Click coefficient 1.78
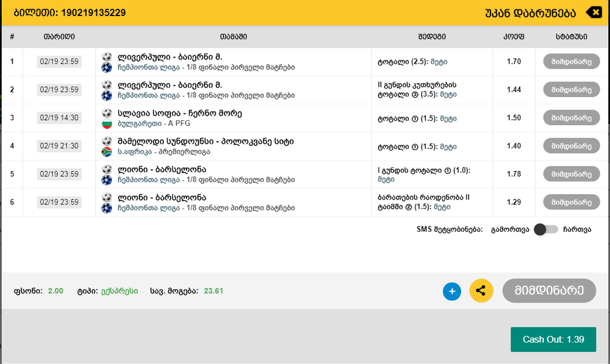 click(x=514, y=174)
